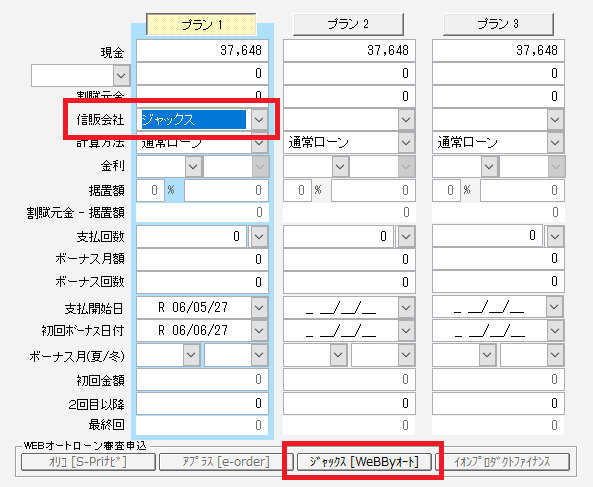This screenshot has width=593, height=487.
Task: Open first 金利 dropdown in Plan 3
Action: [489, 166]
